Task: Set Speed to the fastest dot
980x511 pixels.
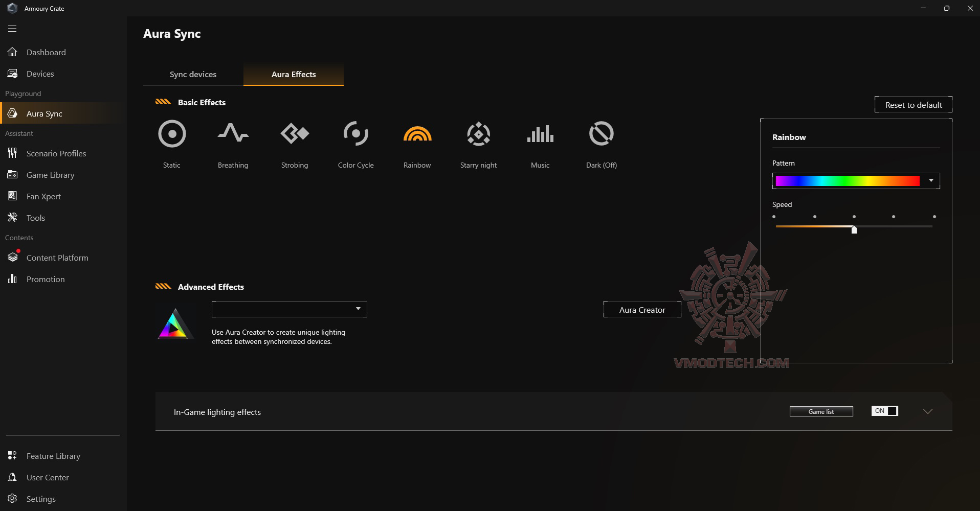Action: [x=934, y=217]
